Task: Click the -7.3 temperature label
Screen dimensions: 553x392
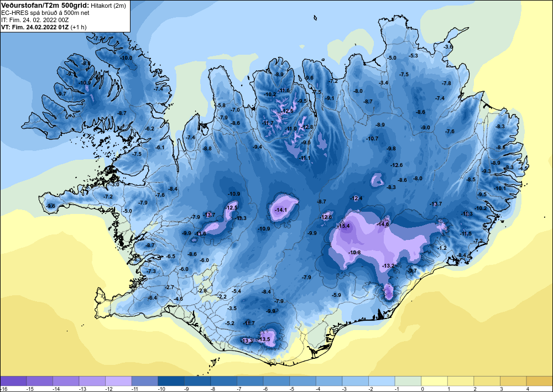Action: [151, 271]
